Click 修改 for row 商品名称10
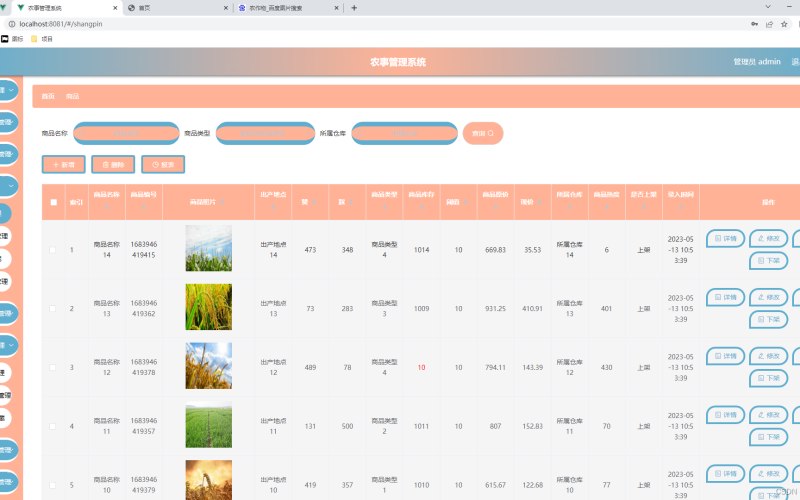 click(x=768, y=474)
